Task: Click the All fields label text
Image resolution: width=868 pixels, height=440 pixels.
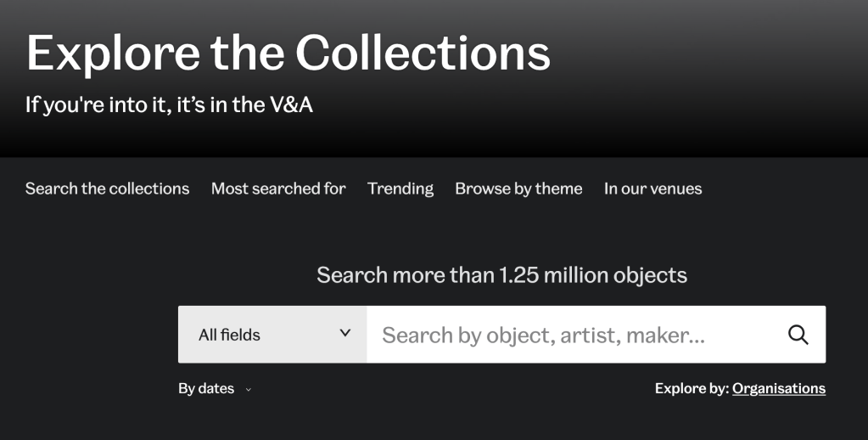Action: (229, 335)
